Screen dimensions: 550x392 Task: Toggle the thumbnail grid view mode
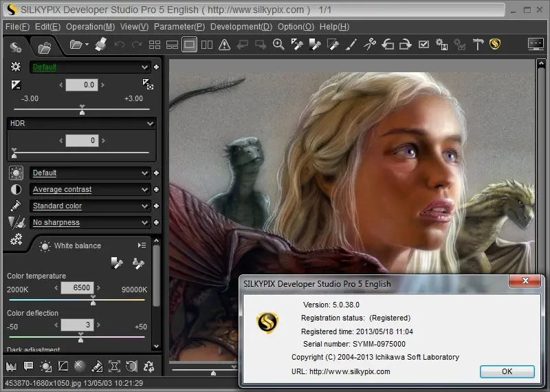155,45
